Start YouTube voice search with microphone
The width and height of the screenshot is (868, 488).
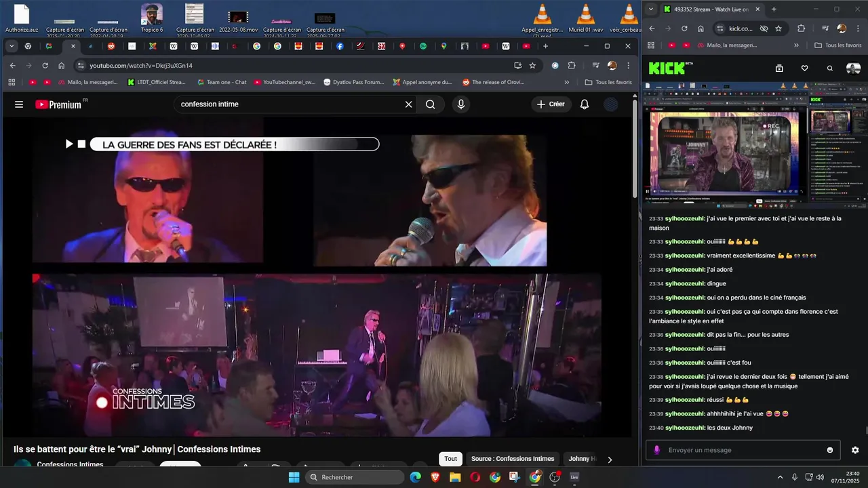tap(461, 104)
